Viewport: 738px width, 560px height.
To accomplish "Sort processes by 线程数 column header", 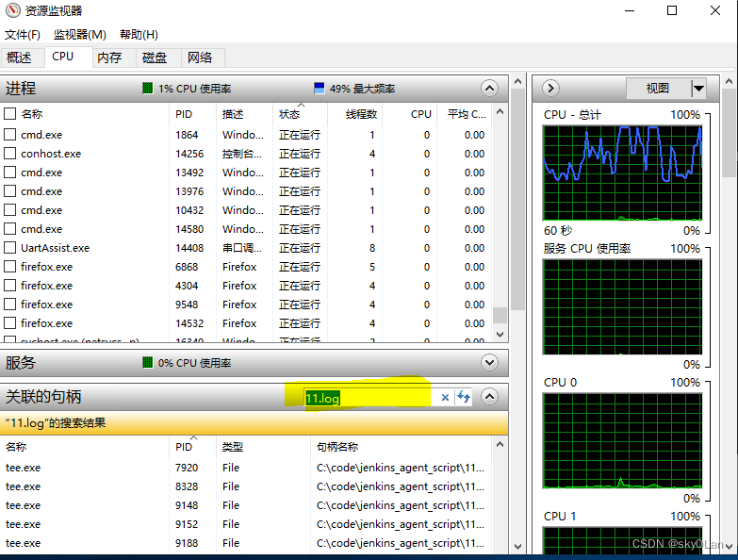I will tap(355, 114).
